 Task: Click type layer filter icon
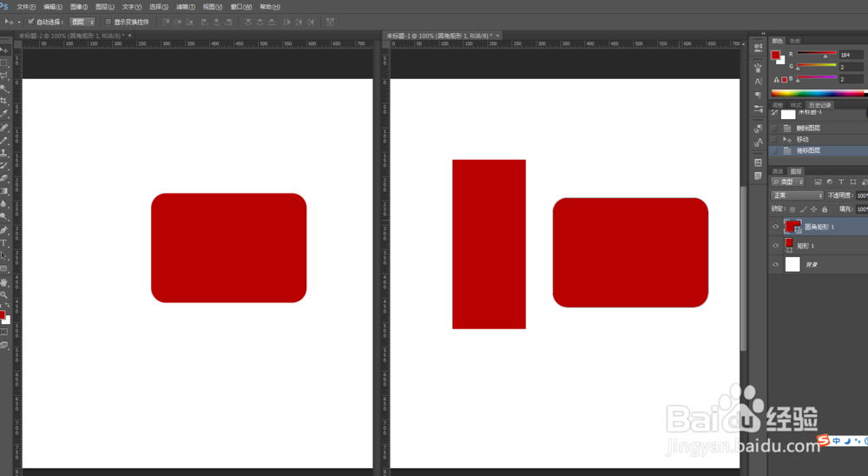841,182
